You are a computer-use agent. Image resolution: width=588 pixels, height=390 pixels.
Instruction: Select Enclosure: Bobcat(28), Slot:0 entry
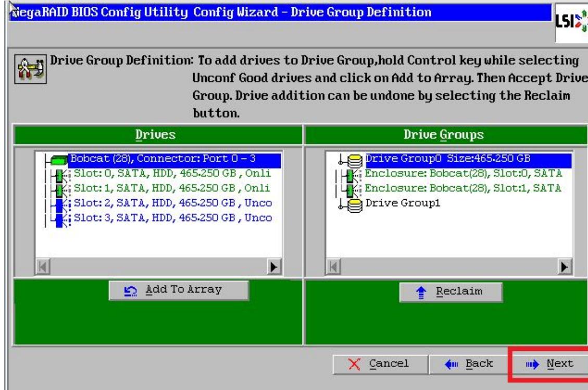[x=464, y=174]
